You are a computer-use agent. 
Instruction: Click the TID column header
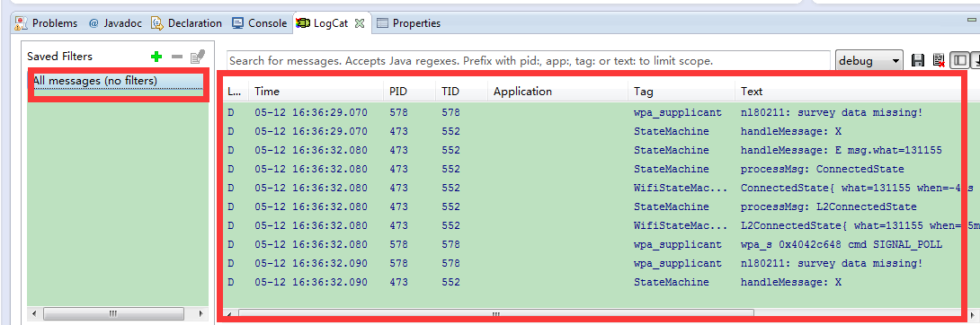pos(462,91)
